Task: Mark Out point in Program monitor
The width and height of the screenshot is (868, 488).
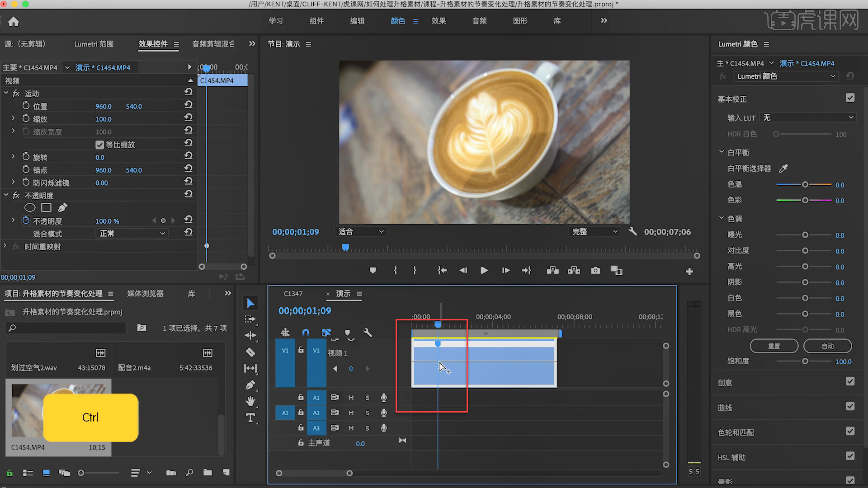Action: [415, 271]
